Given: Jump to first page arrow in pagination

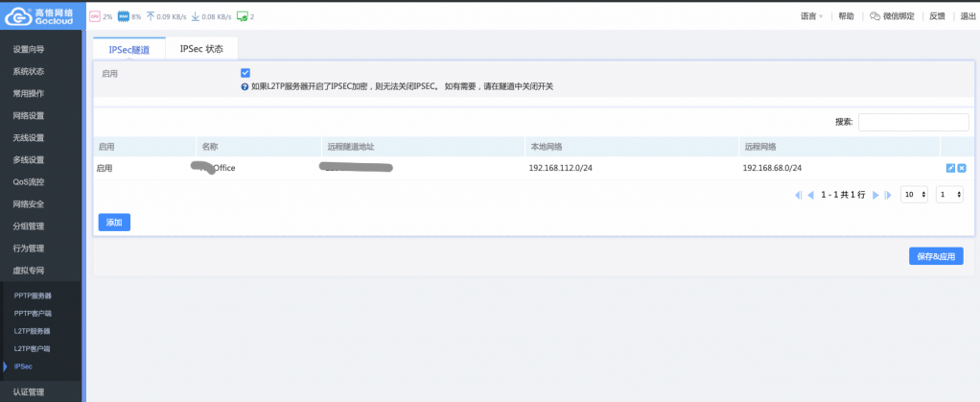Looking at the screenshot, I should (x=799, y=195).
